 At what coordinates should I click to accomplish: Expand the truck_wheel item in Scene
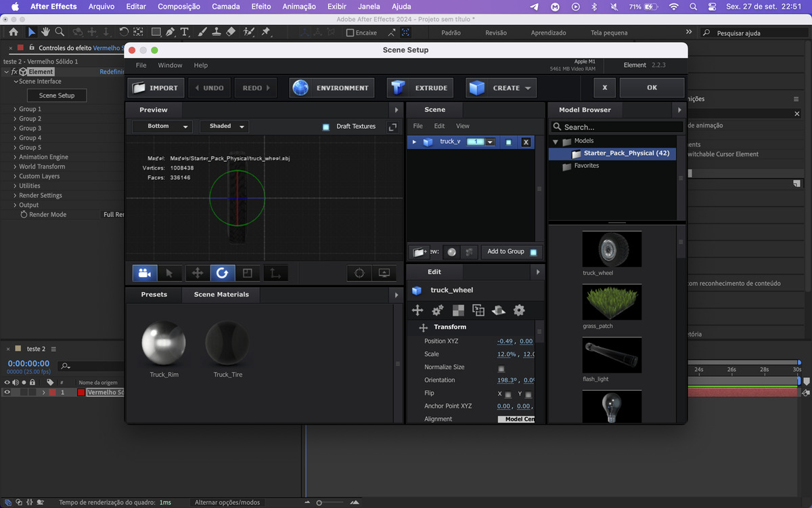414,142
